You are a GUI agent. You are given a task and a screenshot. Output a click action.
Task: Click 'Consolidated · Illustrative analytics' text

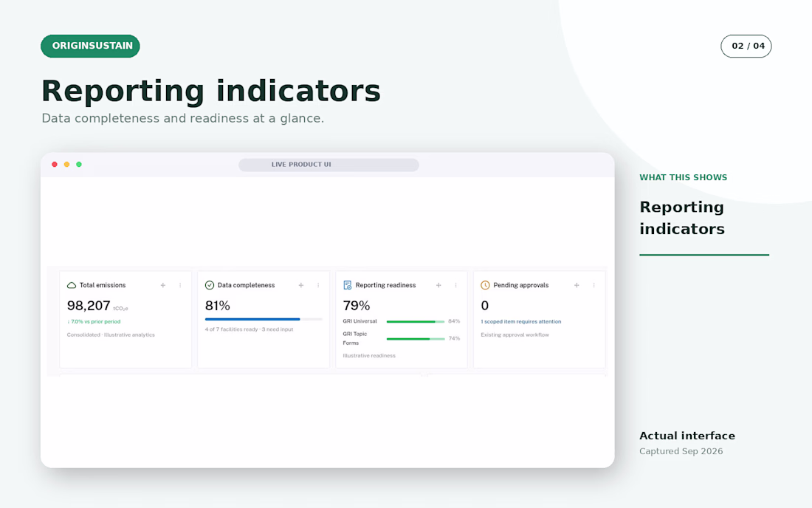point(111,334)
